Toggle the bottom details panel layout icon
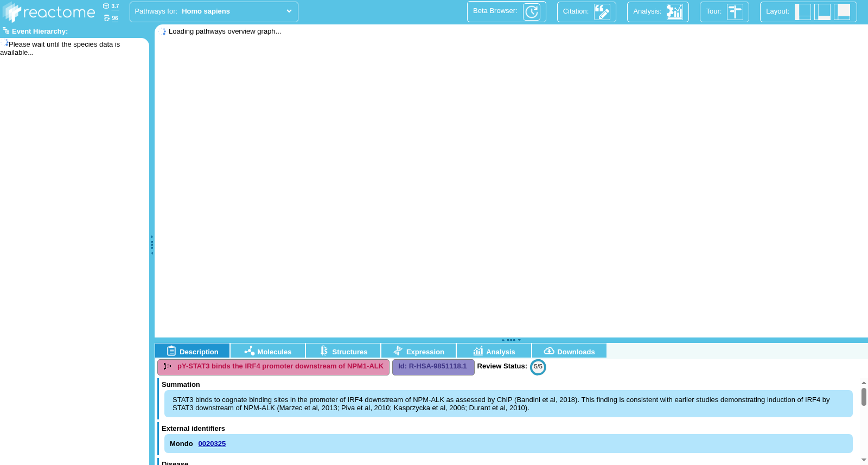The image size is (868, 465). 822,11
